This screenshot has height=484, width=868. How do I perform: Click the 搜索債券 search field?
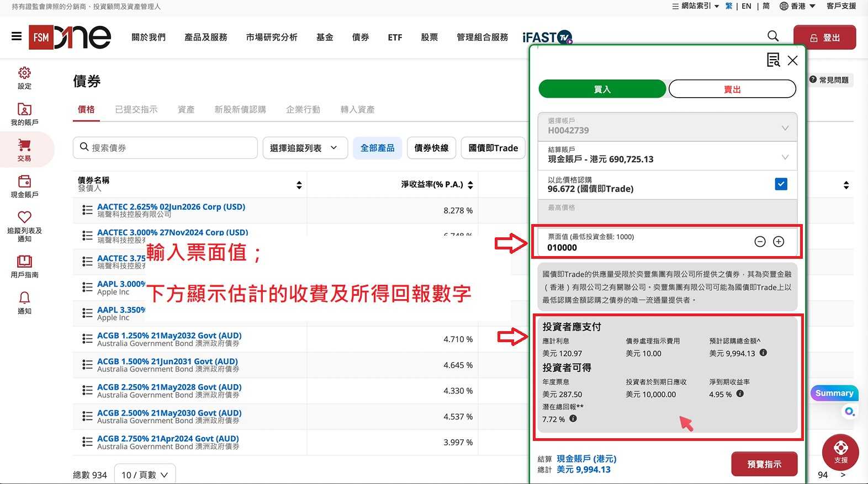(165, 148)
